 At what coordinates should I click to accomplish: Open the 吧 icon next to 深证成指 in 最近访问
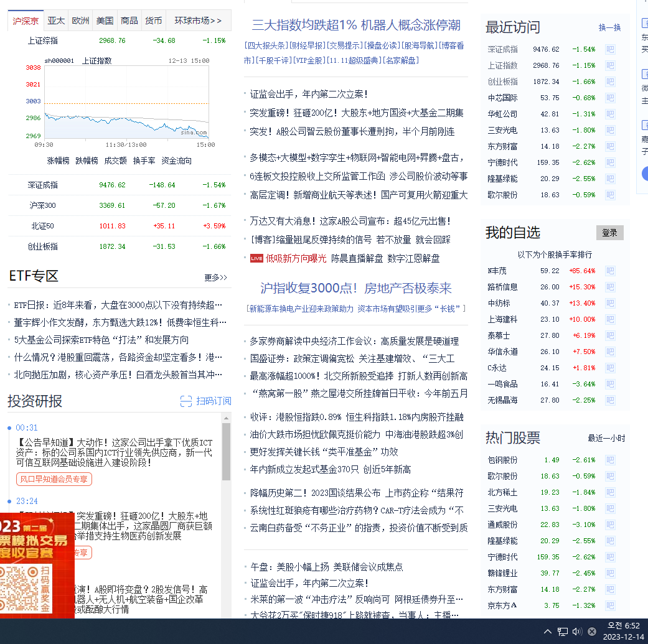(x=610, y=50)
